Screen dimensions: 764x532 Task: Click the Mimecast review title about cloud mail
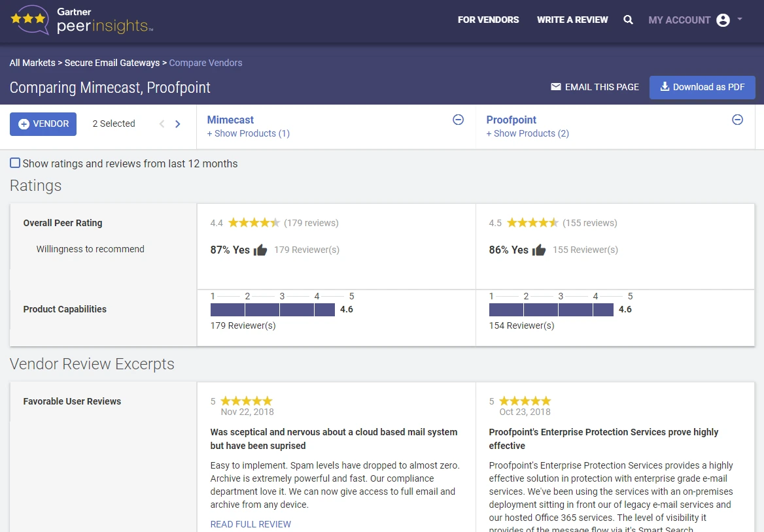(334, 439)
